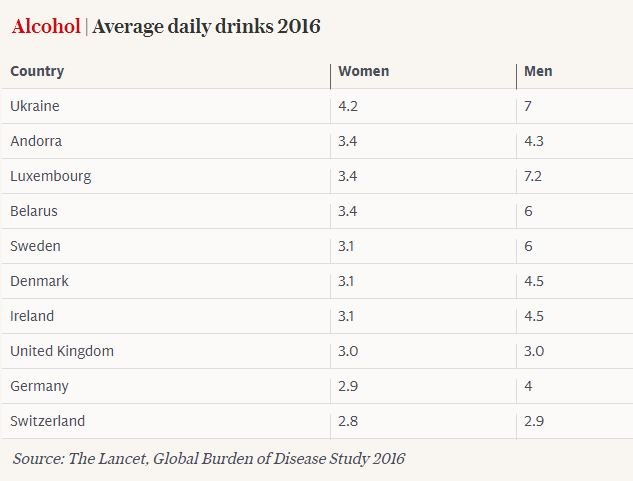
Task: Click the Andorra country cell
Action: pyautogui.click(x=36, y=141)
